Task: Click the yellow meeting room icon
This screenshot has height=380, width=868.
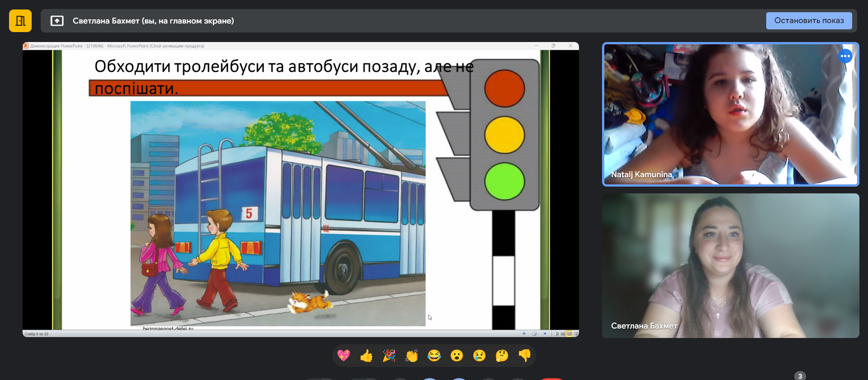Action: click(x=20, y=21)
